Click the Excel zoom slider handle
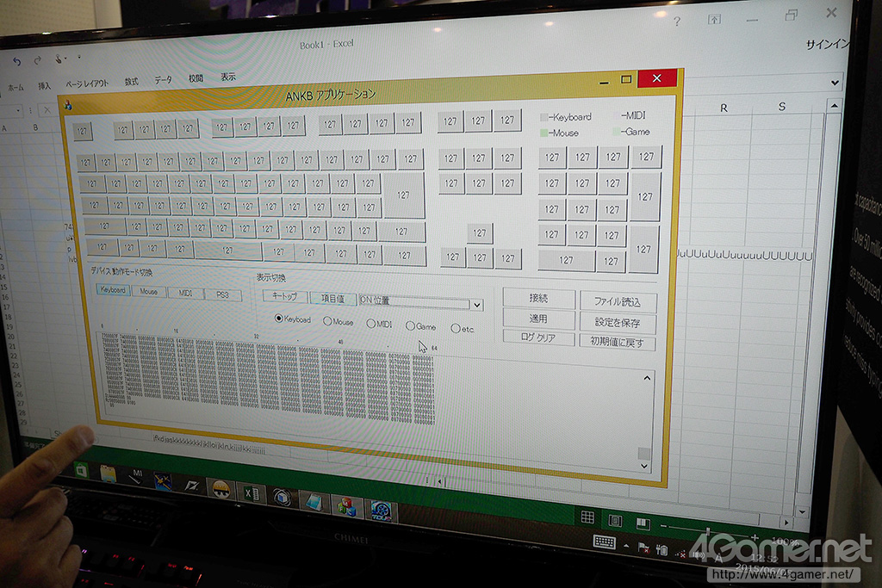Viewport: 882px width, 588px height. point(708,531)
